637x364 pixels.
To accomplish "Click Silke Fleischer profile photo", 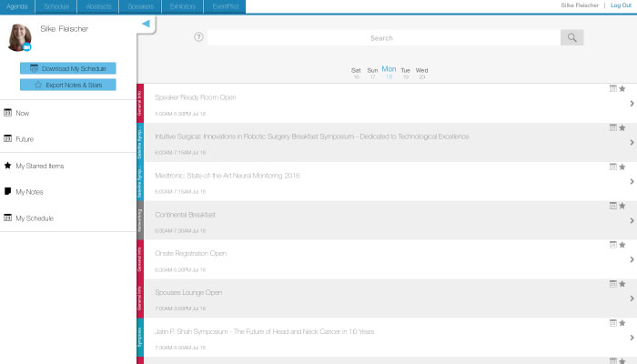I will pos(19,37).
